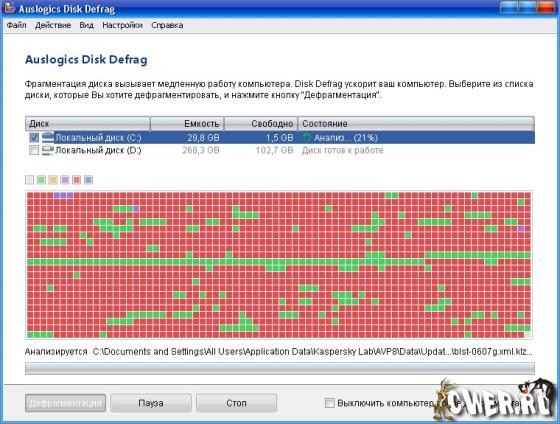The height and width of the screenshot is (424, 560).
Task: Click the Auslogics app icon in title bar
Action: point(9,8)
